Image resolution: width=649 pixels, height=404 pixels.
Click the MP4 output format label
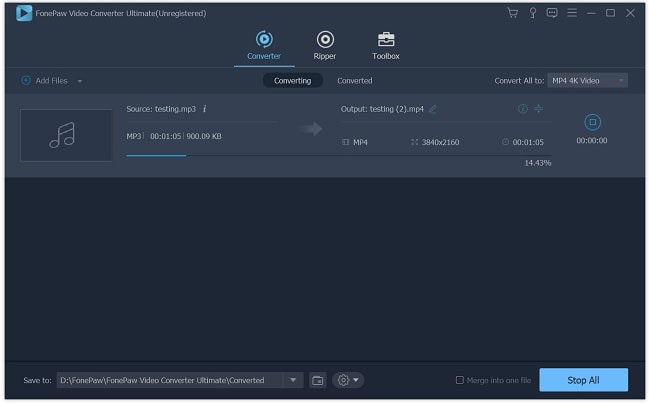pyautogui.click(x=361, y=142)
